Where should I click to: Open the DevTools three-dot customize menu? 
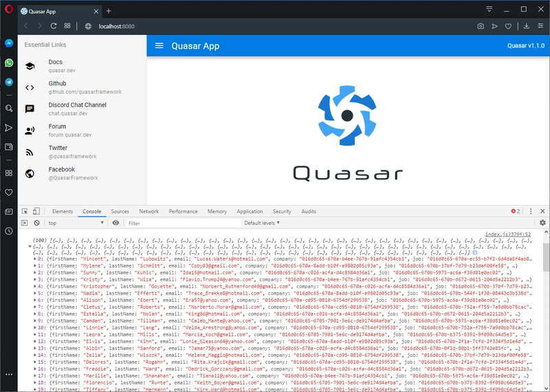point(531,211)
